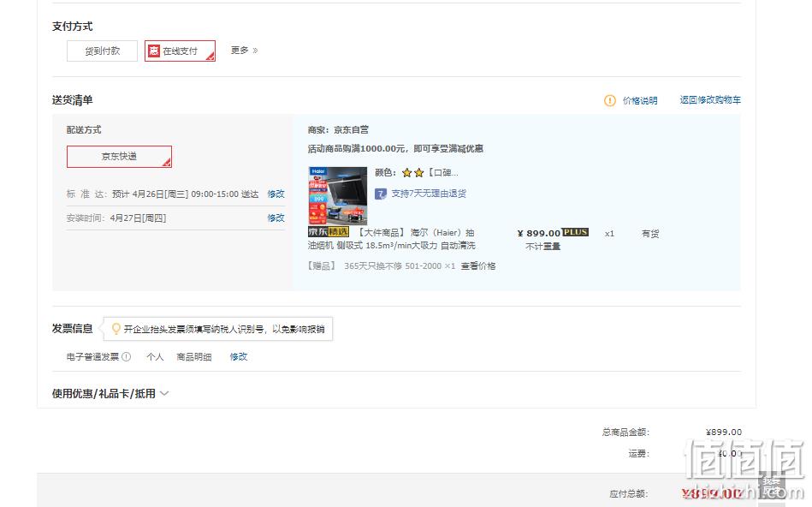This screenshot has width=812, height=507.
Task: Click the 运费 label
Action: [639, 454]
